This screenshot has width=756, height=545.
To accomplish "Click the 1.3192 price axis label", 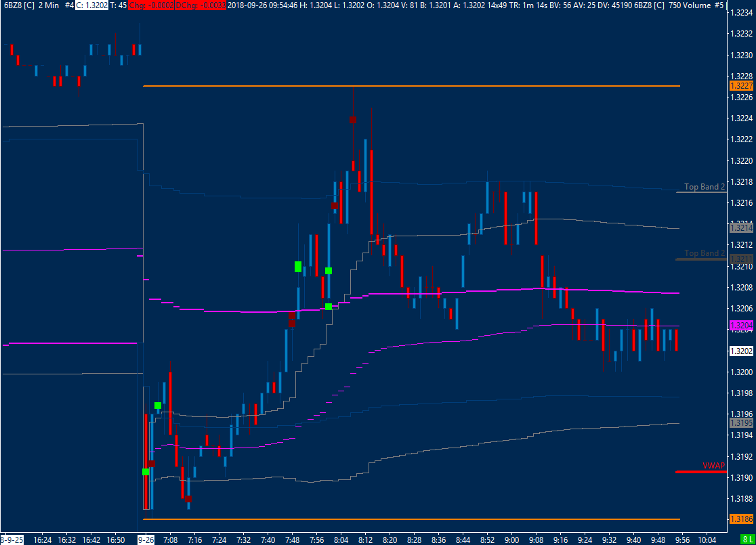I will 742,456.
